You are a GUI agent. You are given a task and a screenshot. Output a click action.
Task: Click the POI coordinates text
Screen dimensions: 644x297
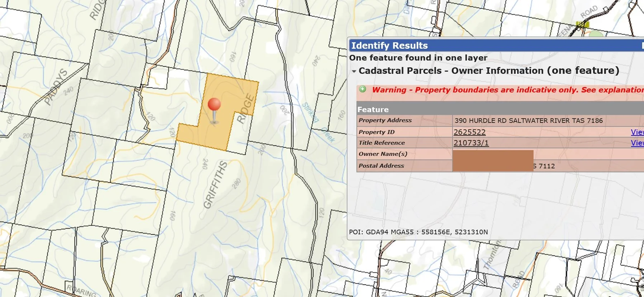pyautogui.click(x=418, y=232)
